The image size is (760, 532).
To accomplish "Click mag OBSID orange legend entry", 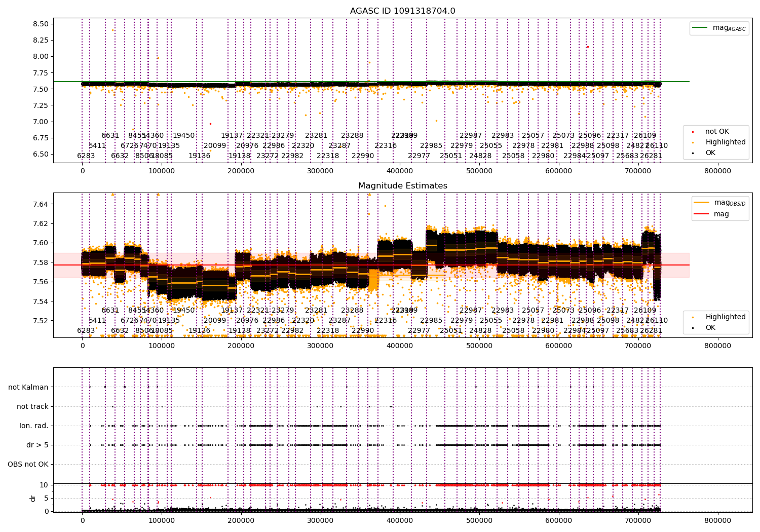I will [x=719, y=203].
